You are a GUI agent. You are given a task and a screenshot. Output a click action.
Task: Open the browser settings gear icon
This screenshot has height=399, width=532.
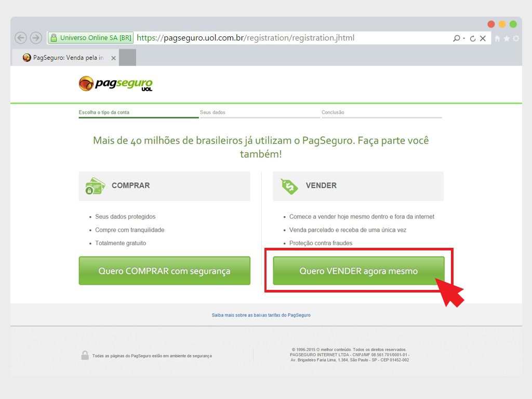[516, 38]
